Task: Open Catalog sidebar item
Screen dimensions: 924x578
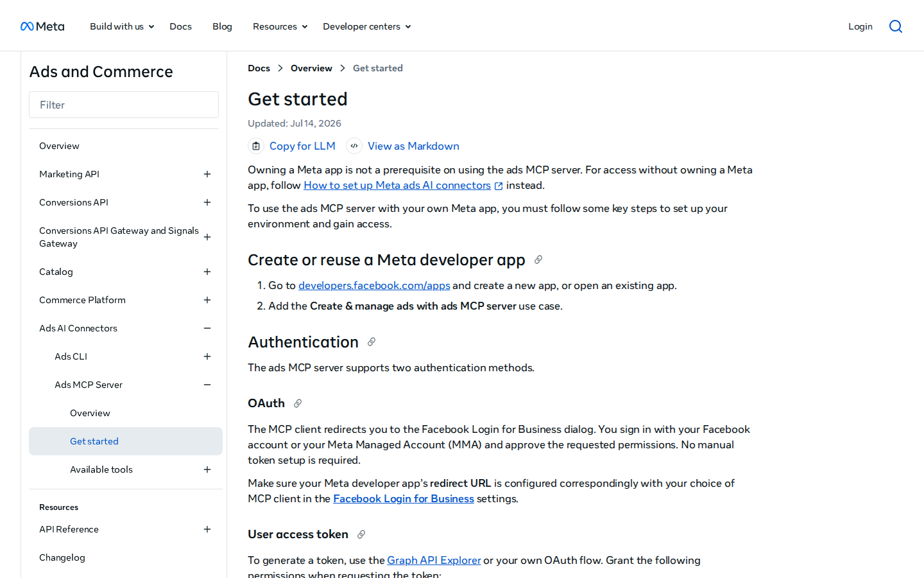Action: (56, 272)
